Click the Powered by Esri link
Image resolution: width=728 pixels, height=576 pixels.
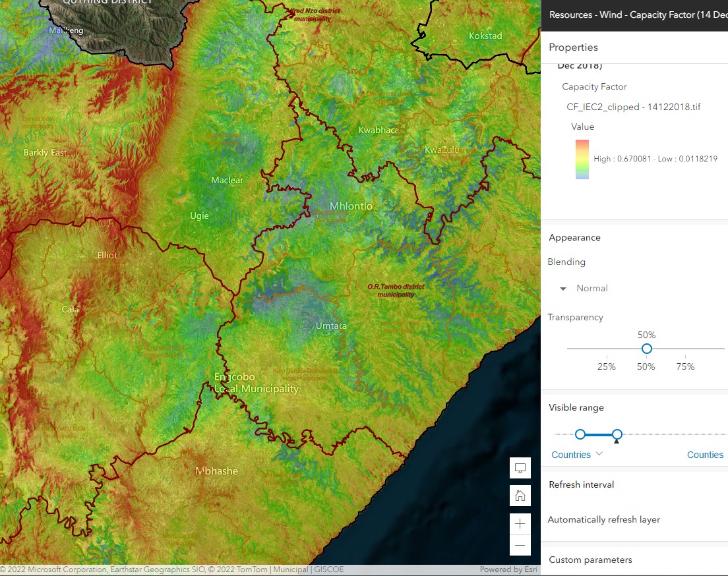[x=508, y=569]
